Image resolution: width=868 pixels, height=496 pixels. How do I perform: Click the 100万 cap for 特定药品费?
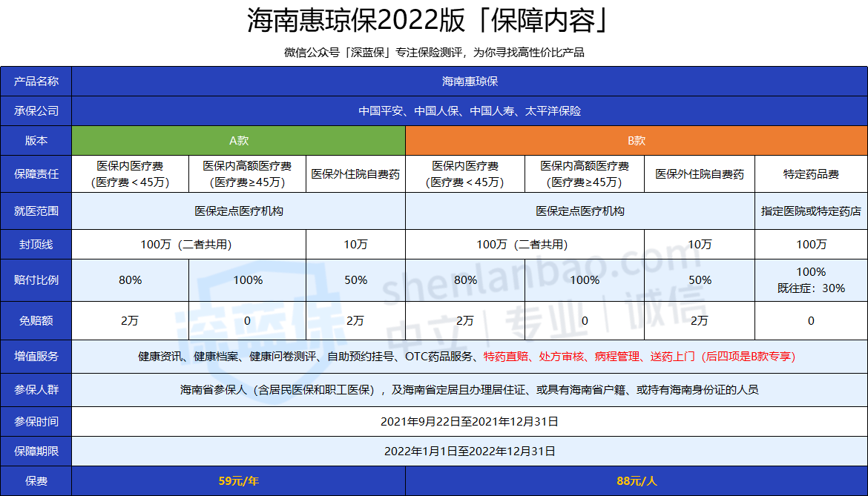811,245
